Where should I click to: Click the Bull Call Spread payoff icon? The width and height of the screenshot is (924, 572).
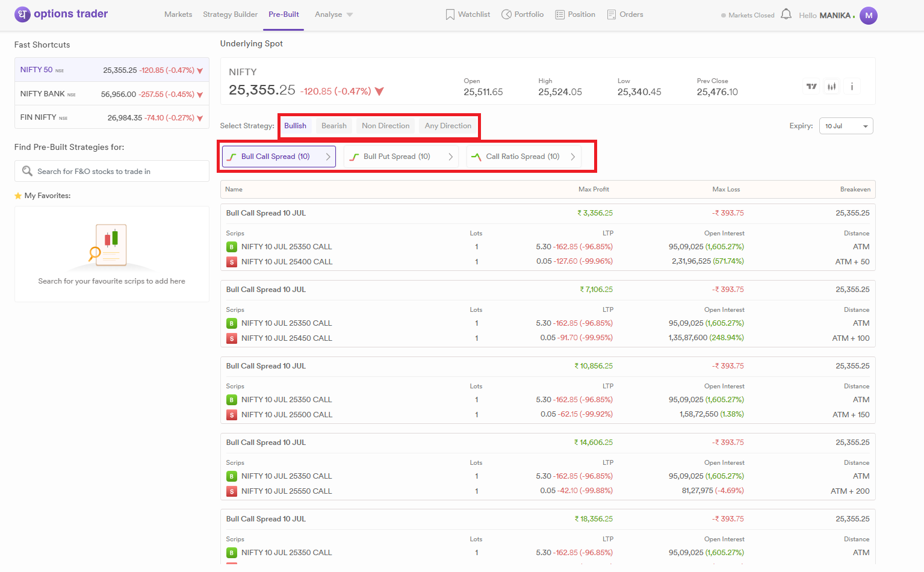click(232, 157)
